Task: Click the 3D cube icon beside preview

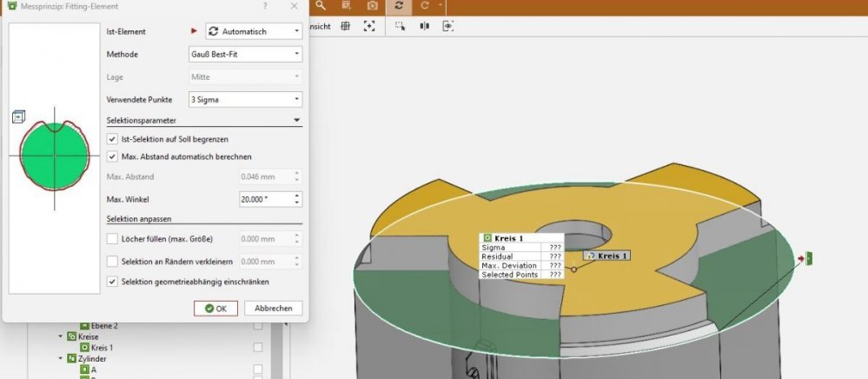Action: pyautogui.click(x=17, y=116)
